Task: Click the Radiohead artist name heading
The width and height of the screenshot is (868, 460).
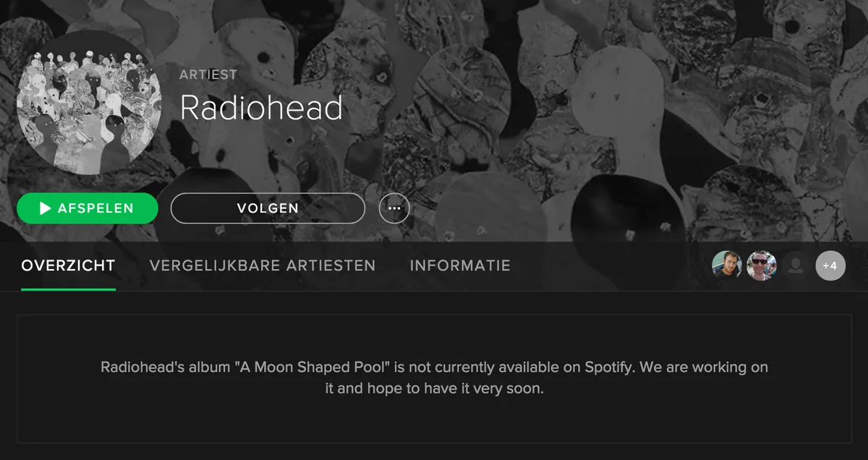Action: [261, 108]
